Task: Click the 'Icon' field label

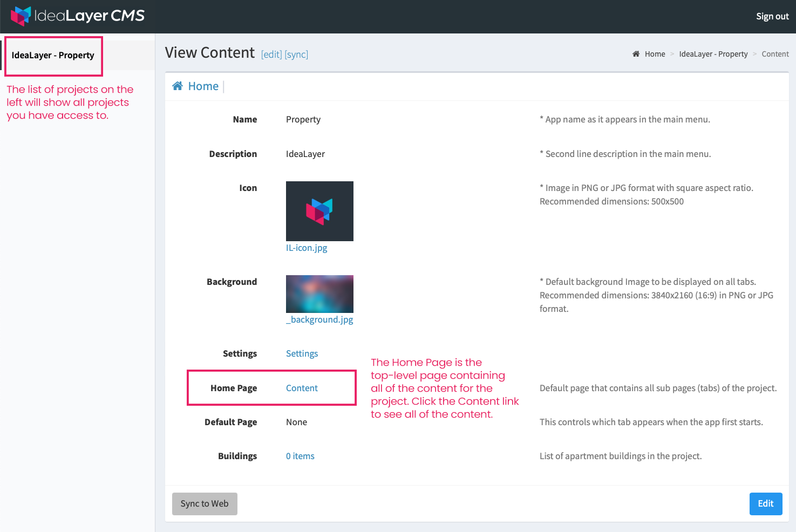Action: click(248, 188)
